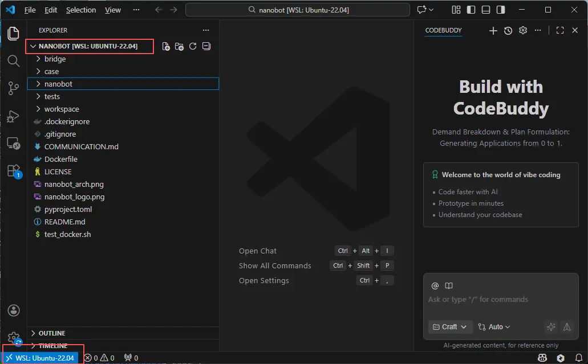
Task: Close the CodeBuddy panel
Action: [575, 30]
